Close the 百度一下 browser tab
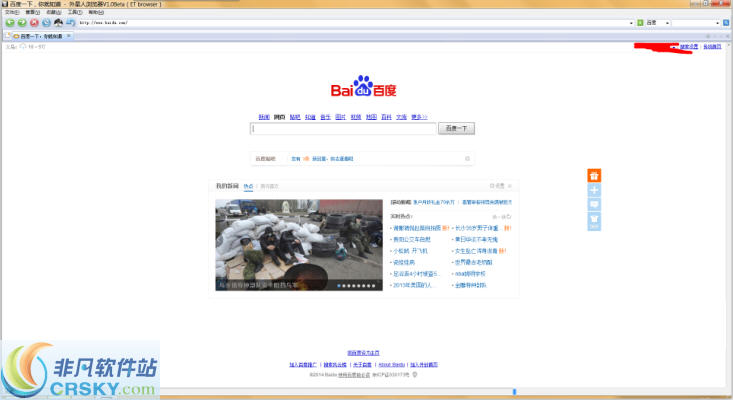 69,36
